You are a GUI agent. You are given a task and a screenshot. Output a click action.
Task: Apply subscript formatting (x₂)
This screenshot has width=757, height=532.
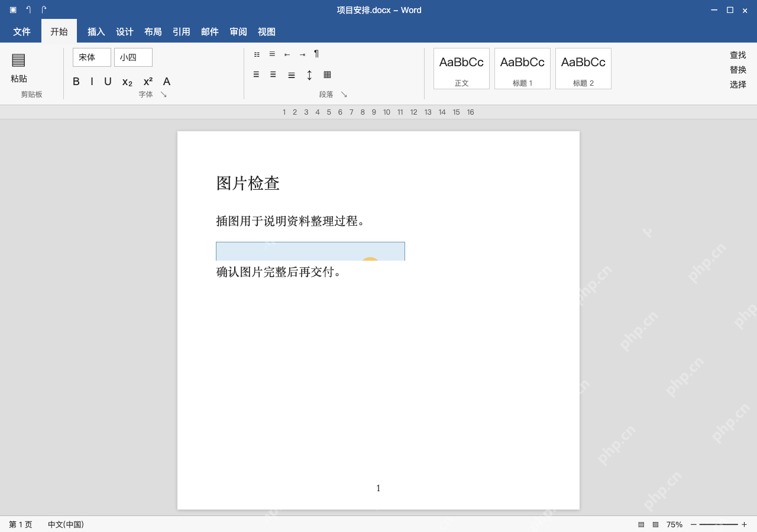tap(127, 82)
